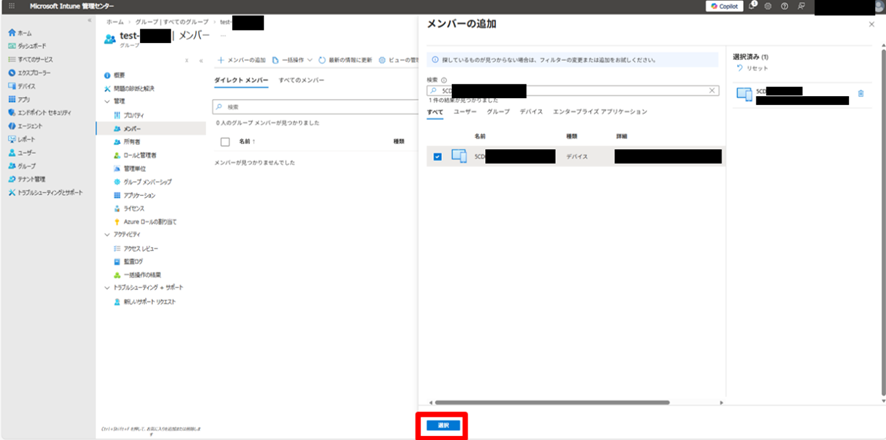Tick the select-all checkbox beside 名前 header
Viewport: 886px width, 440px height.
point(225,142)
